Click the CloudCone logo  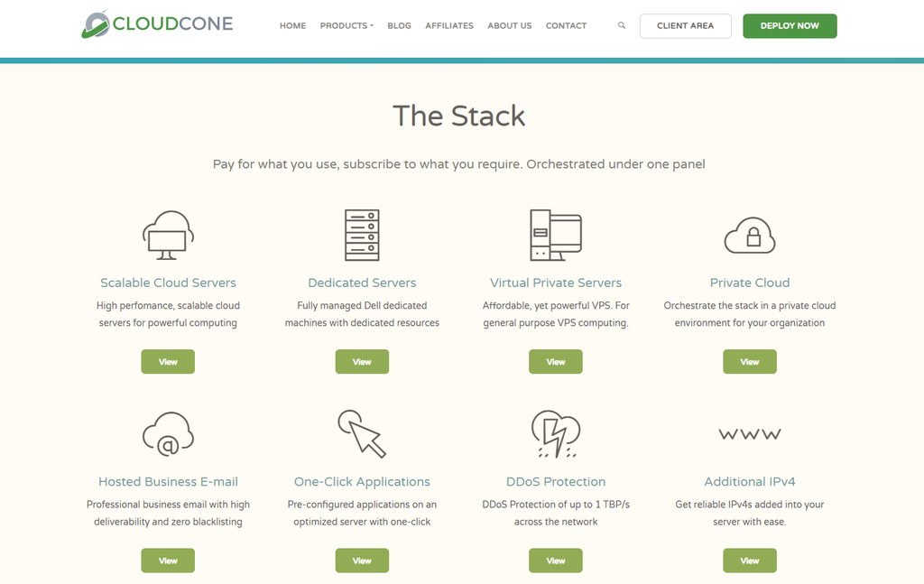[157, 24]
